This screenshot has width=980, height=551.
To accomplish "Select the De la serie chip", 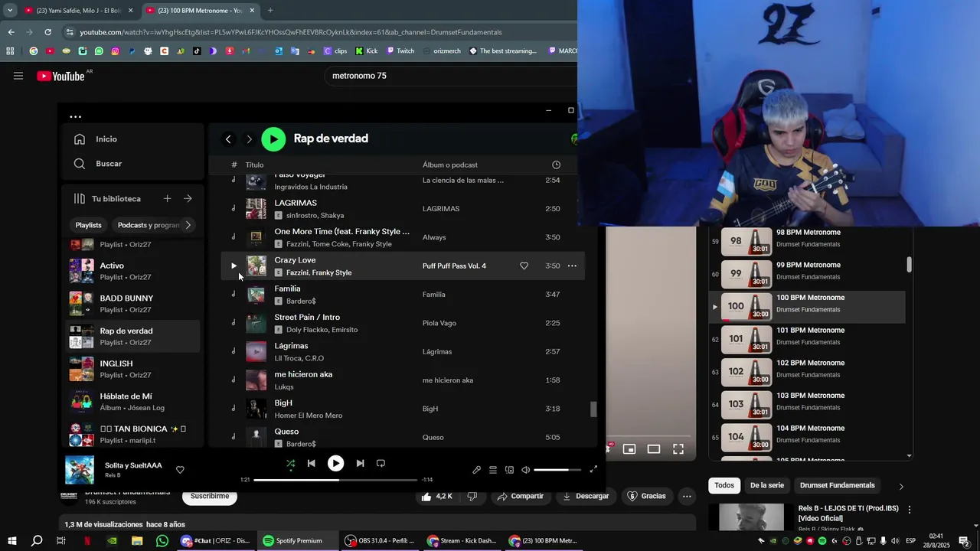I will pos(767,485).
